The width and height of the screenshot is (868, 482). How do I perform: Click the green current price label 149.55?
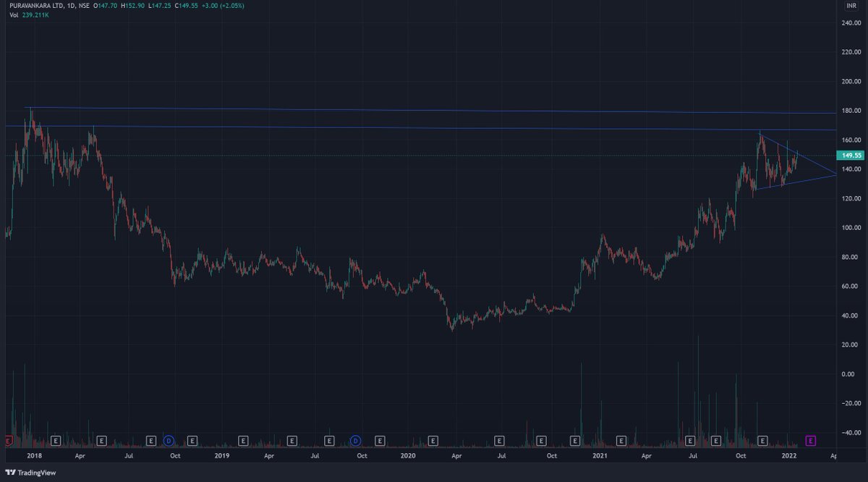pyautogui.click(x=851, y=155)
